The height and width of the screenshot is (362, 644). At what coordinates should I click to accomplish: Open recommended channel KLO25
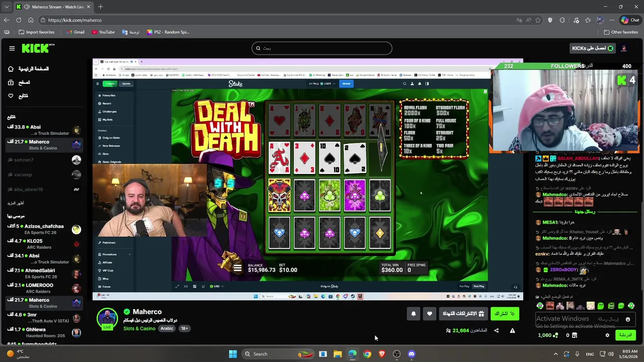coord(44,244)
